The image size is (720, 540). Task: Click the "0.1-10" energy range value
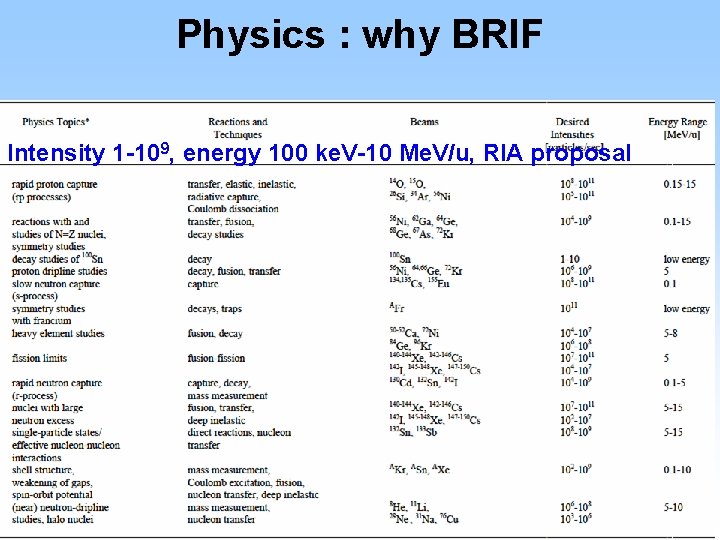tap(677, 470)
